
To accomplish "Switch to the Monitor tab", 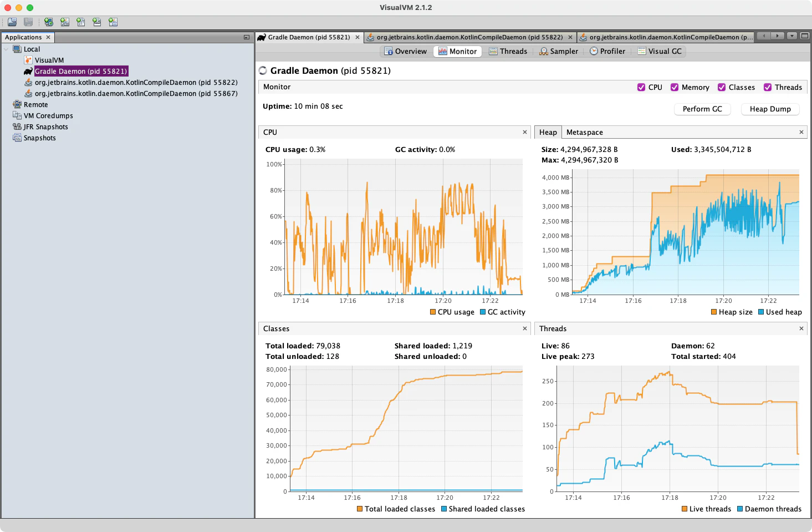I will click(457, 51).
